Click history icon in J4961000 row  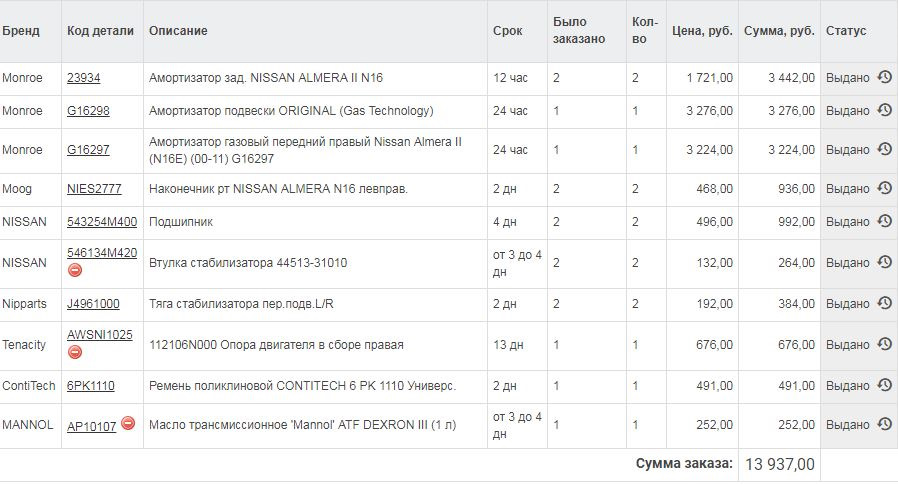pyautogui.click(x=885, y=303)
